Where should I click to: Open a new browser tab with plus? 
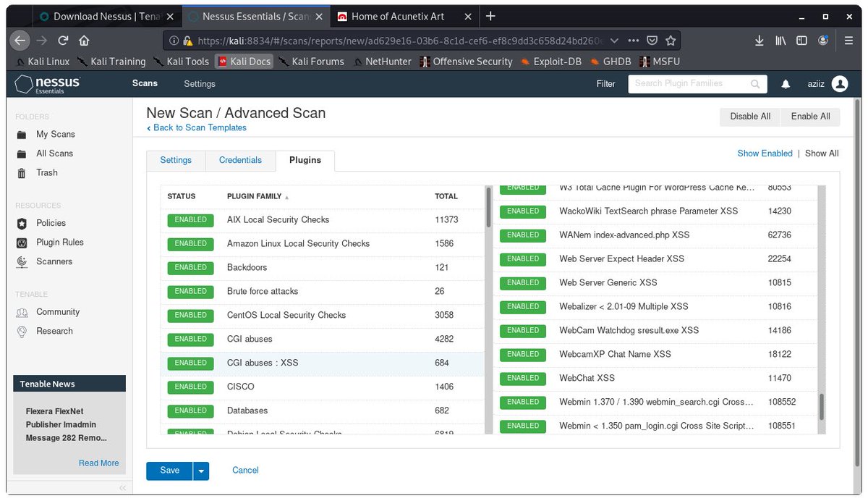[490, 16]
